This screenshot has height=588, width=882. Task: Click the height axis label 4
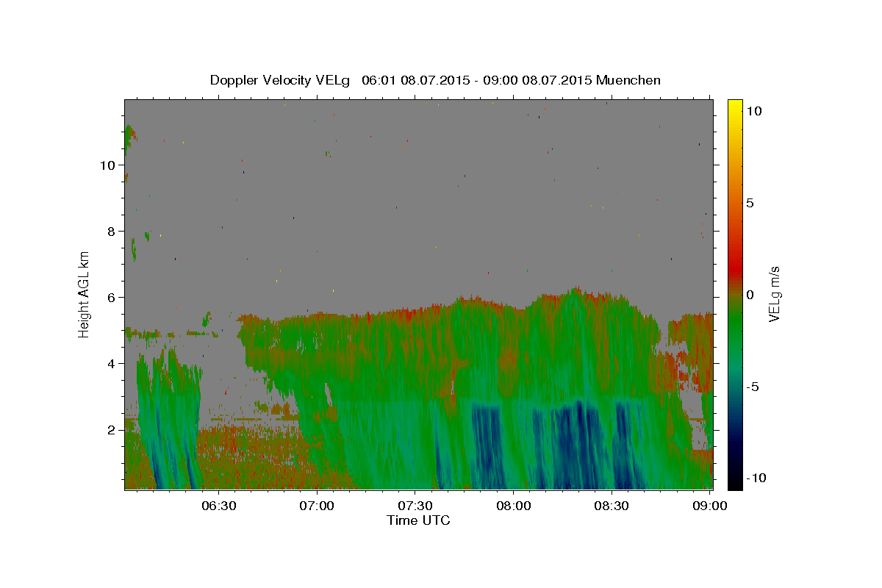point(112,364)
